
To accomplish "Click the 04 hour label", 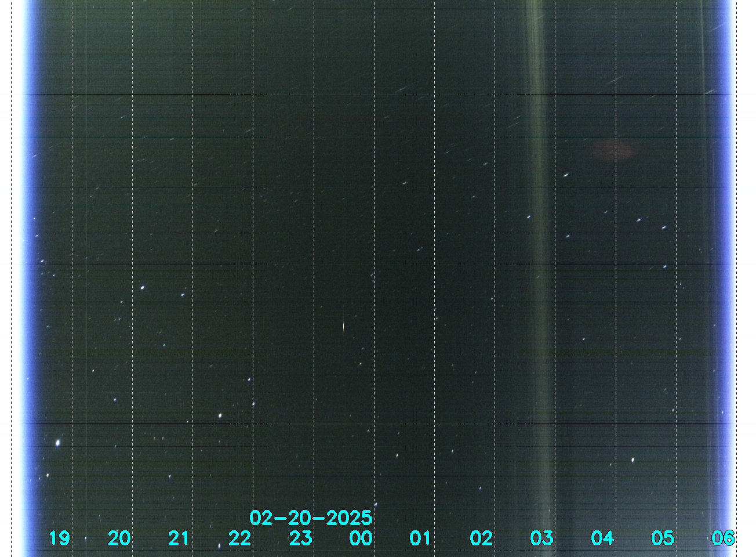I will (602, 538).
